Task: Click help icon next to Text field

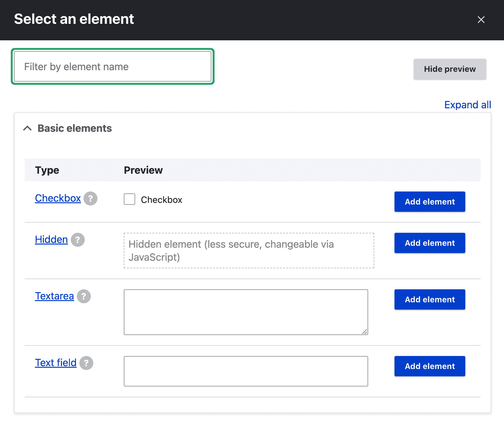Action: 86,363
